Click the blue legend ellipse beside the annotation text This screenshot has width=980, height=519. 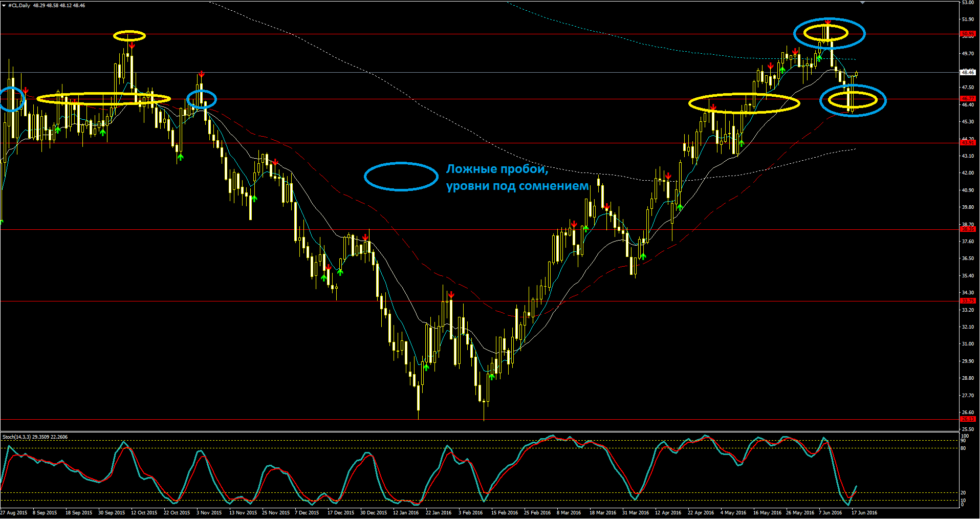coord(401,177)
